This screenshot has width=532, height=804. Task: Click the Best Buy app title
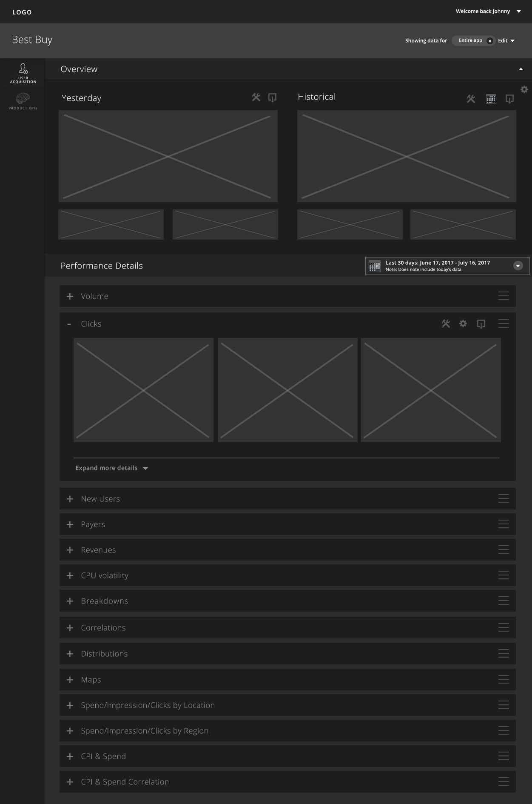coord(32,40)
